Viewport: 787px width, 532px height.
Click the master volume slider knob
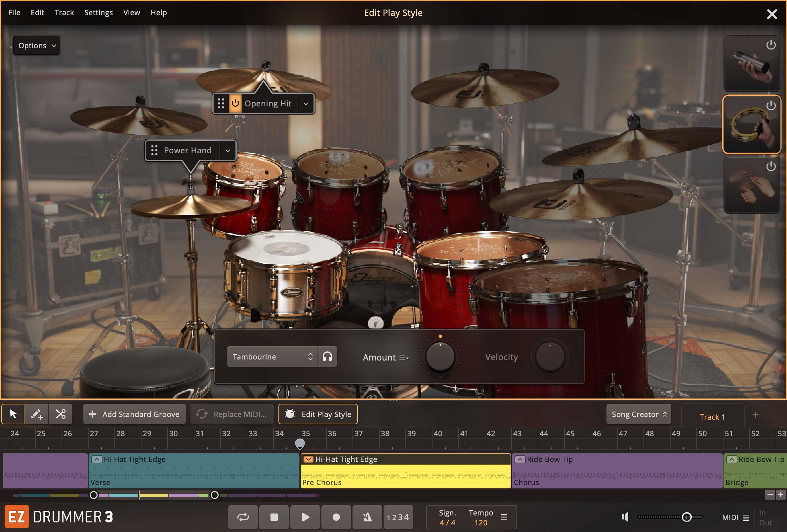tap(686, 517)
